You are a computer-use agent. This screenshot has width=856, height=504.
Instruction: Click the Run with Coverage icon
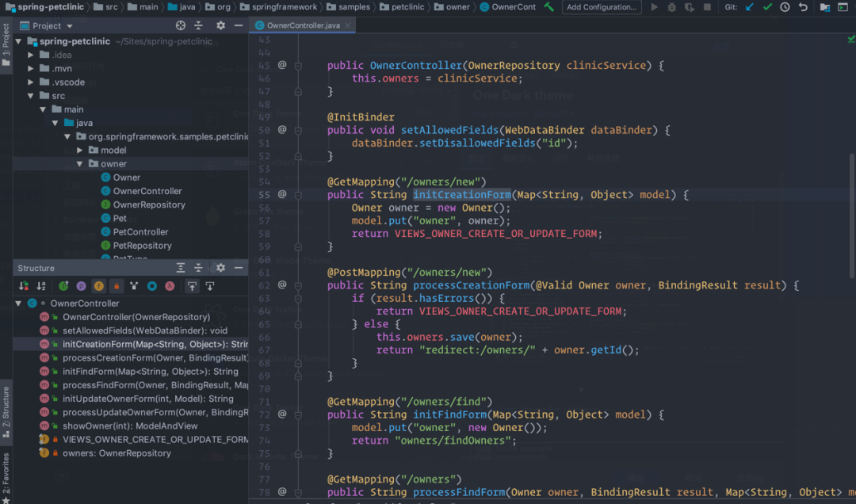pos(690,7)
